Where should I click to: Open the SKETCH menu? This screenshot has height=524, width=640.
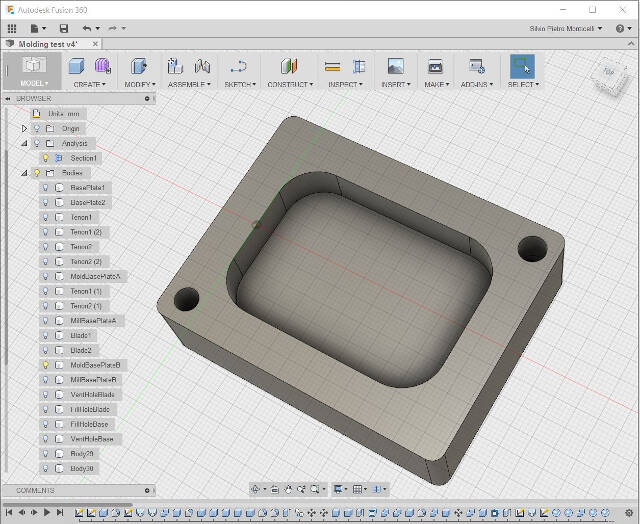tap(240, 84)
